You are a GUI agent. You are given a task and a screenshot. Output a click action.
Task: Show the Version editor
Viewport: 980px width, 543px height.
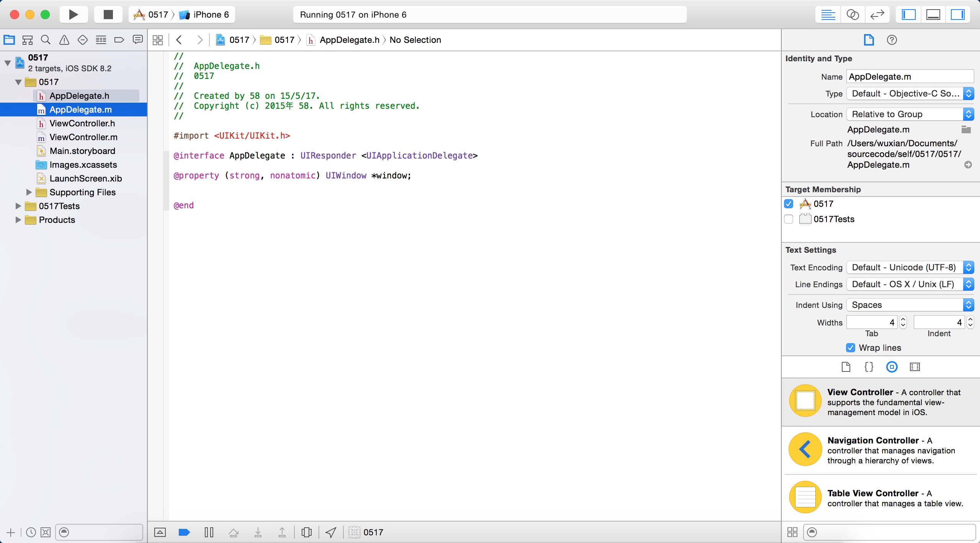coord(877,15)
